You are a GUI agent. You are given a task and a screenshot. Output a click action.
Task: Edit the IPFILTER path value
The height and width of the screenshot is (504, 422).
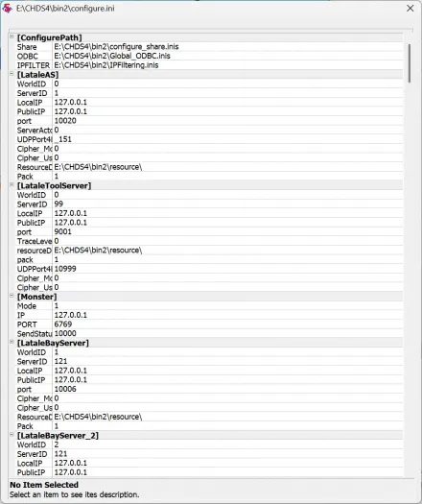[227, 65]
